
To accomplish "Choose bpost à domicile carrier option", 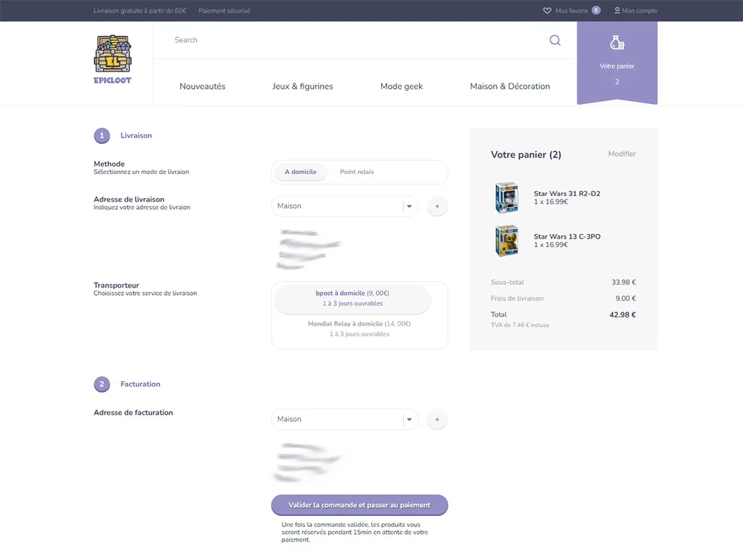I will click(x=352, y=298).
